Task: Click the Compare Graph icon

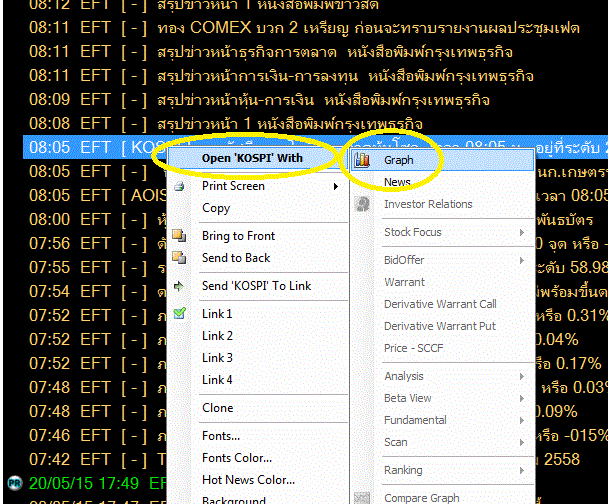Action: [362, 498]
